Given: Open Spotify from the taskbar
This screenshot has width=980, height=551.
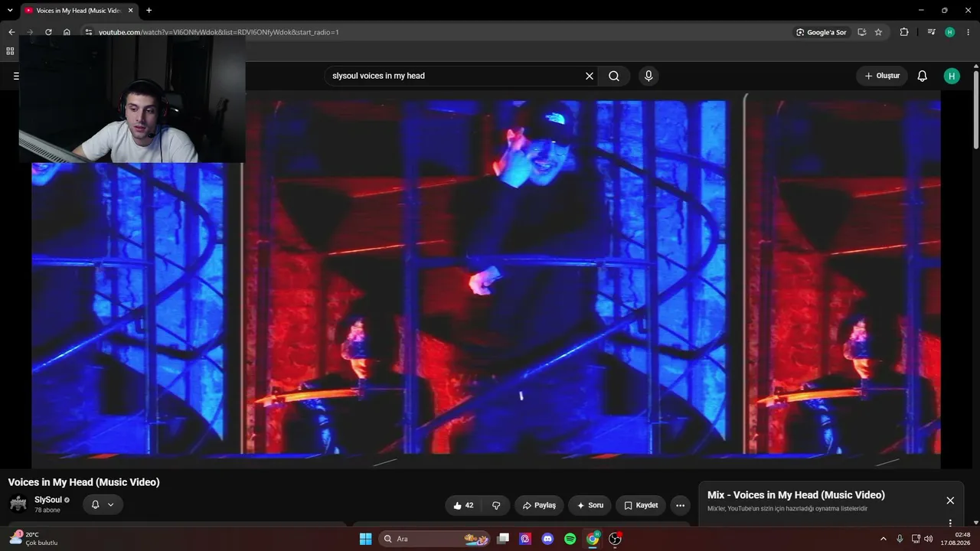Looking at the screenshot, I should pyautogui.click(x=570, y=539).
